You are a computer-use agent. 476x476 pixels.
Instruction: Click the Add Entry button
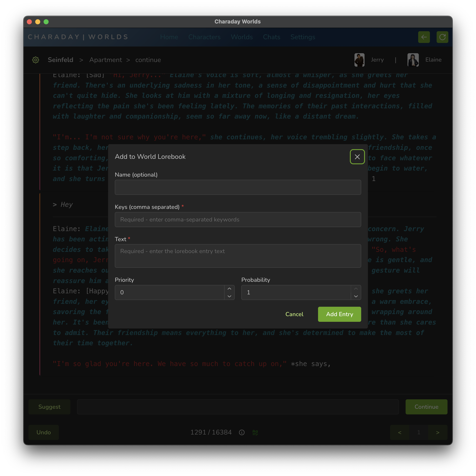click(339, 314)
